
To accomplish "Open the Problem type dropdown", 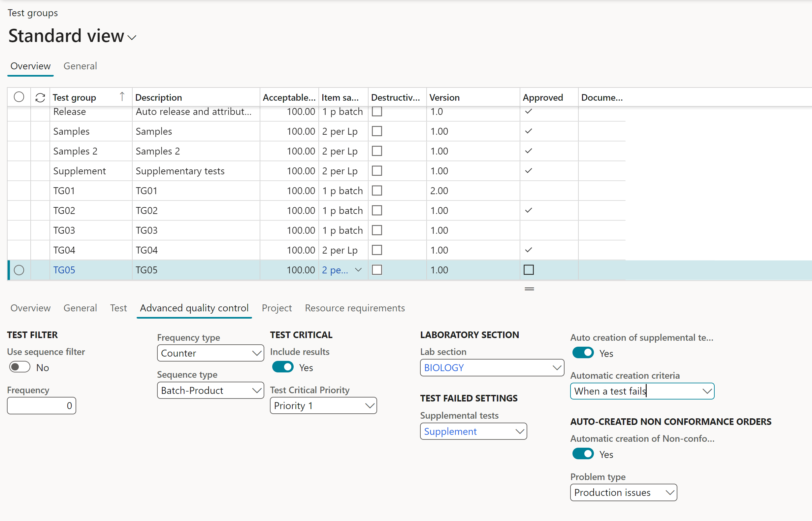I will [669, 493].
